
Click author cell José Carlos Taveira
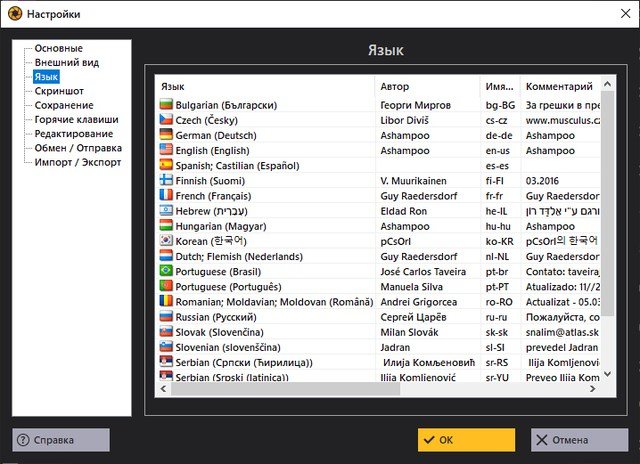pyautogui.click(x=423, y=271)
